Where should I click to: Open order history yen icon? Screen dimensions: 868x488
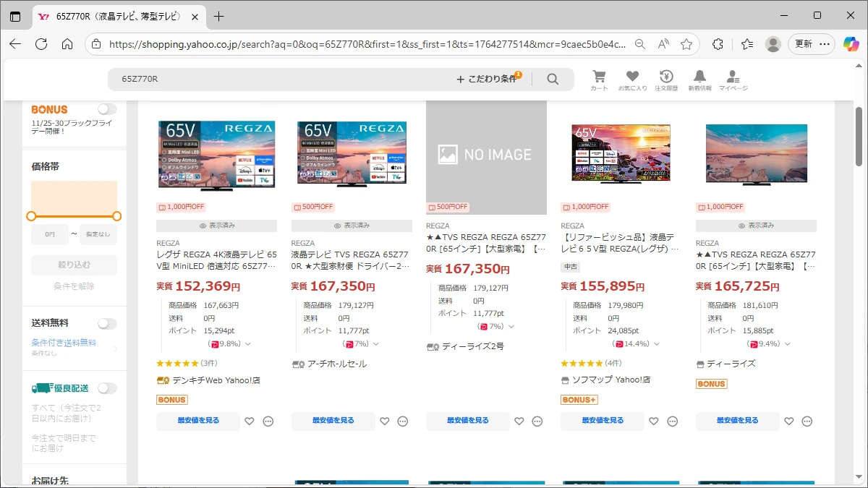click(665, 77)
